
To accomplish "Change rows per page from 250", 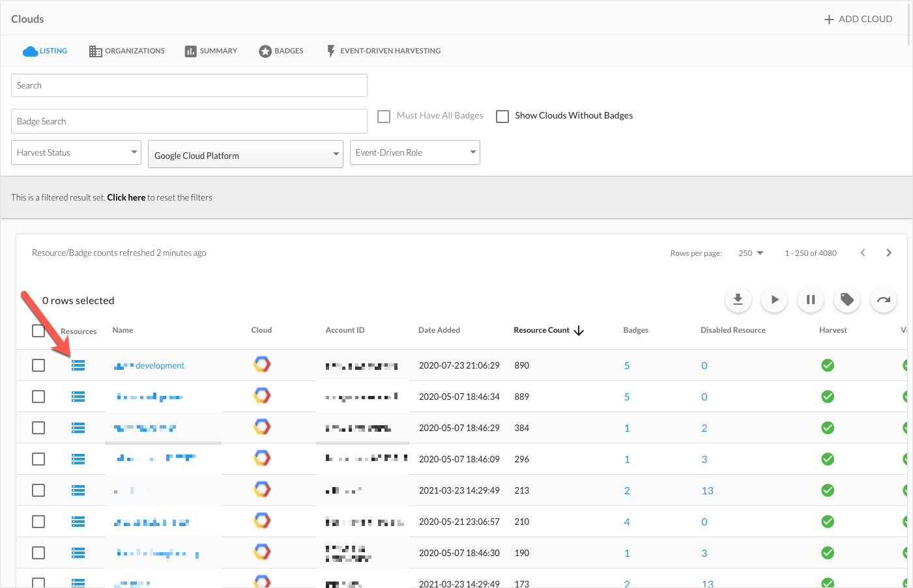I will (751, 253).
